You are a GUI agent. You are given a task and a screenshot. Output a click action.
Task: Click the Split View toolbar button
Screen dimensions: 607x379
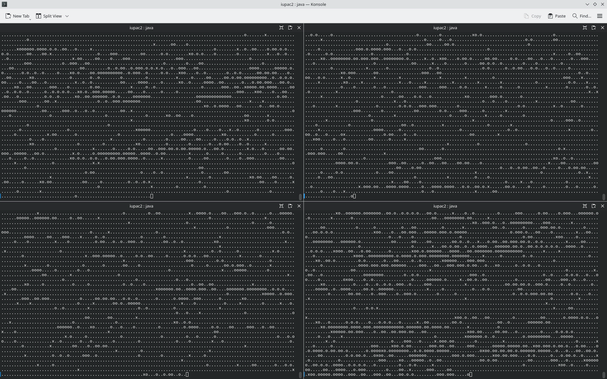tap(49, 16)
